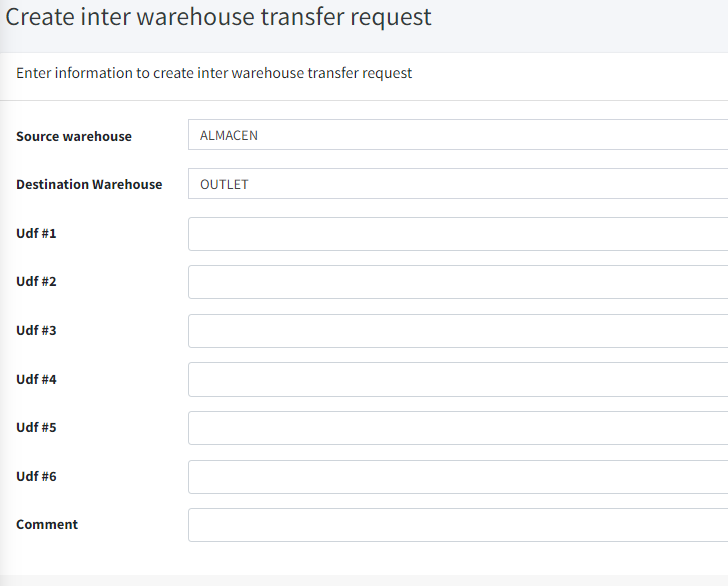This screenshot has width=728, height=586.
Task: Focus the Comment text field
Action: (457, 524)
